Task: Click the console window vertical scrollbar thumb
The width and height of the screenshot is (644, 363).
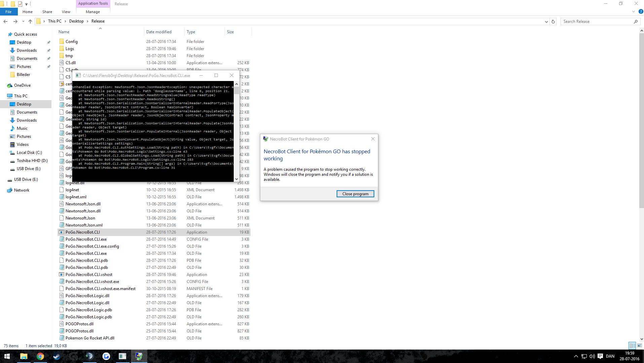Action: click(237, 90)
